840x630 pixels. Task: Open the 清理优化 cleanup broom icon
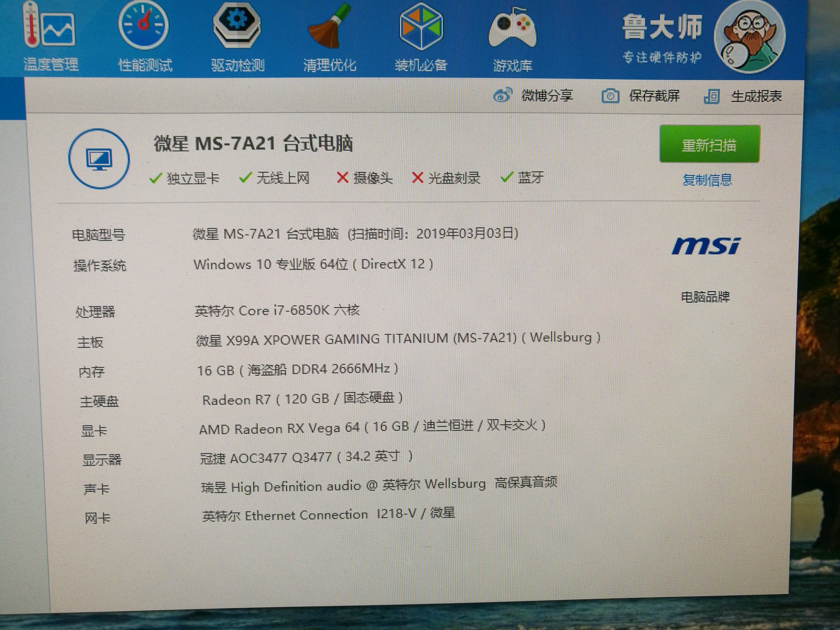click(x=329, y=26)
